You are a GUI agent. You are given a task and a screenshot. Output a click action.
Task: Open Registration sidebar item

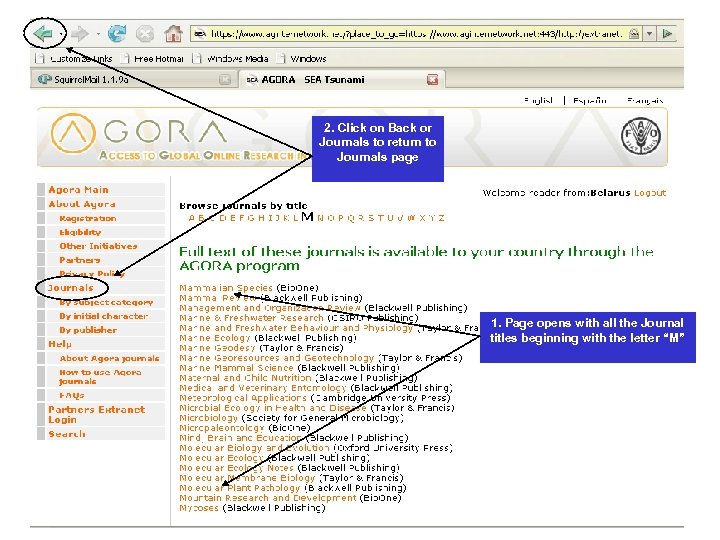(88, 218)
